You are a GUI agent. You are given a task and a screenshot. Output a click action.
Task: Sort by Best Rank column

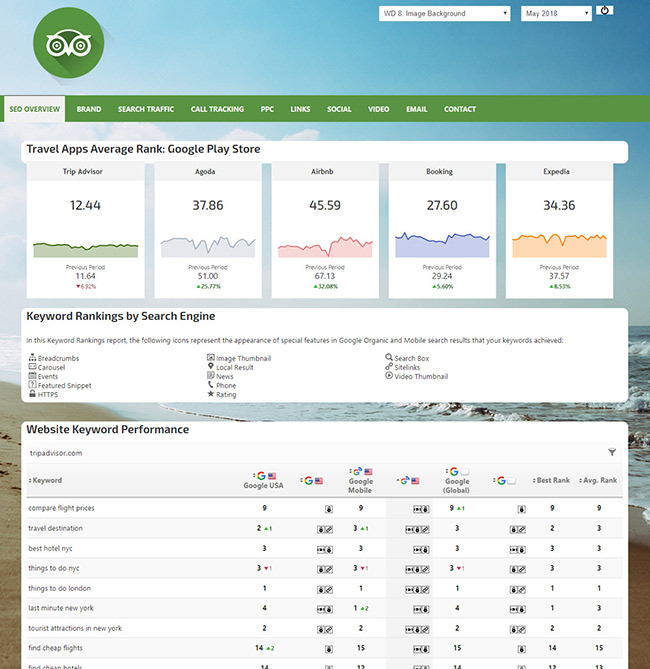[x=551, y=480]
